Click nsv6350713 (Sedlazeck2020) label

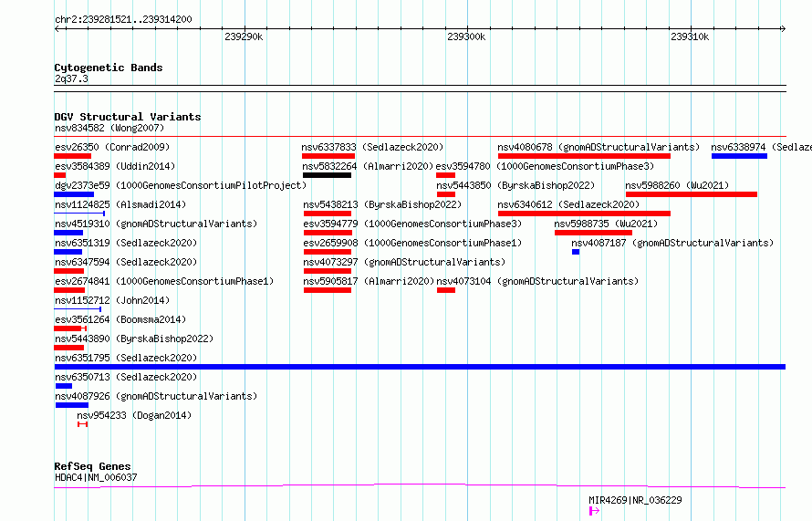(126, 377)
